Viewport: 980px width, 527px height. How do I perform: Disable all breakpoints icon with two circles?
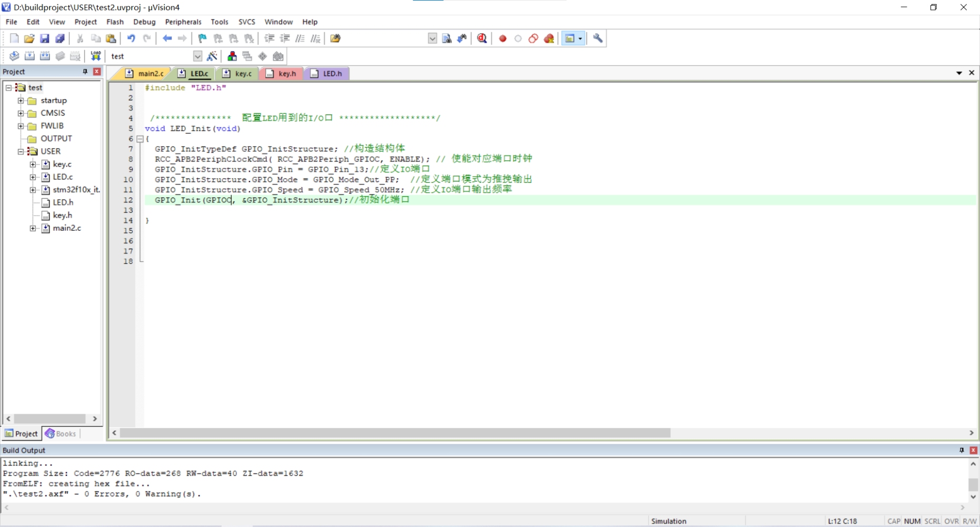533,38
